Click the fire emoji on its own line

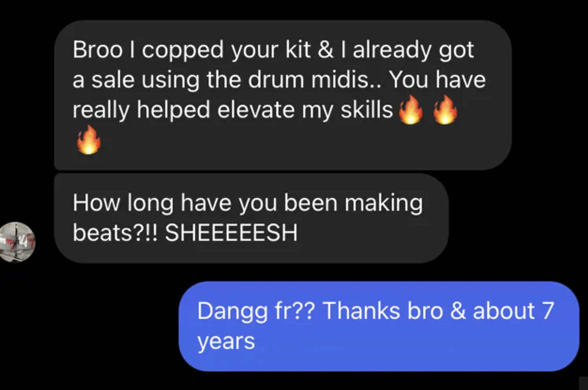tap(89, 140)
